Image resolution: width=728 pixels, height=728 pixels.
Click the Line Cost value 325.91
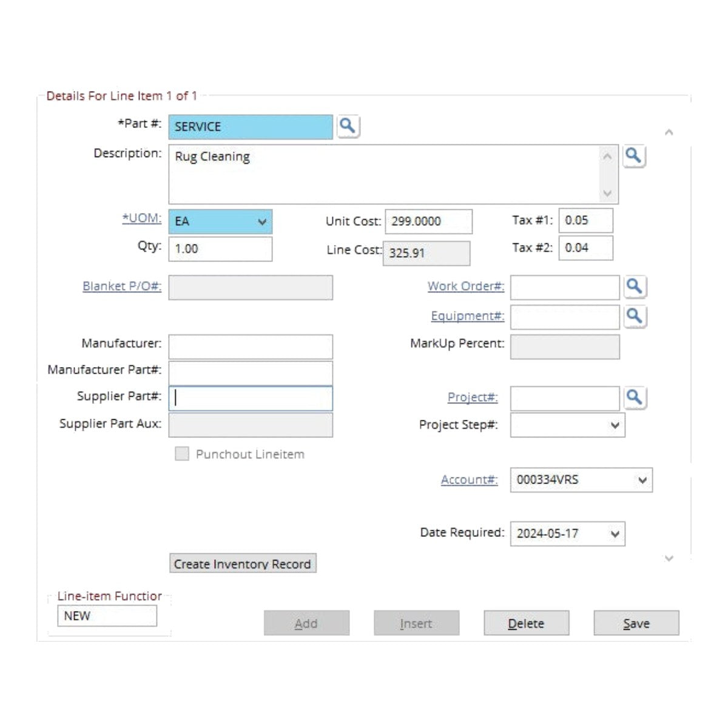(426, 253)
